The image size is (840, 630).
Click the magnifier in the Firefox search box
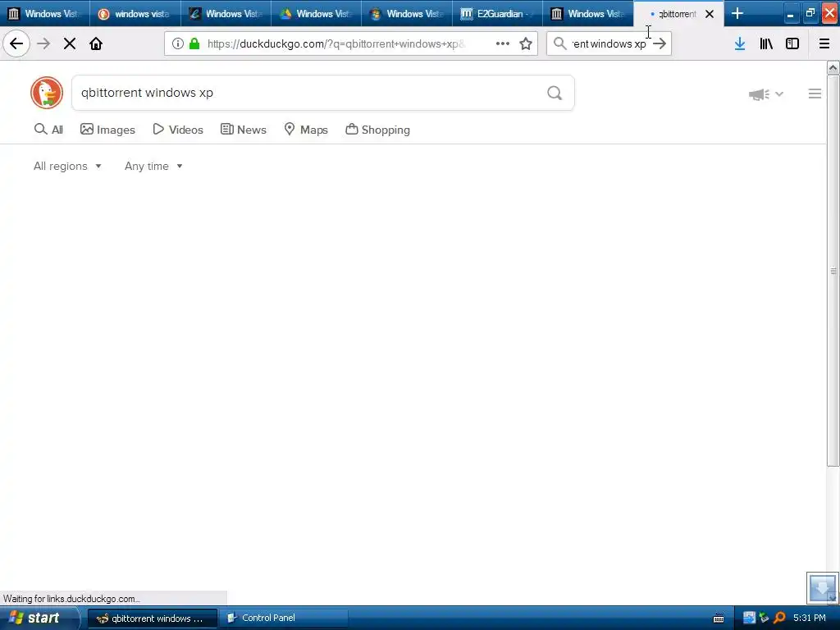[559, 43]
